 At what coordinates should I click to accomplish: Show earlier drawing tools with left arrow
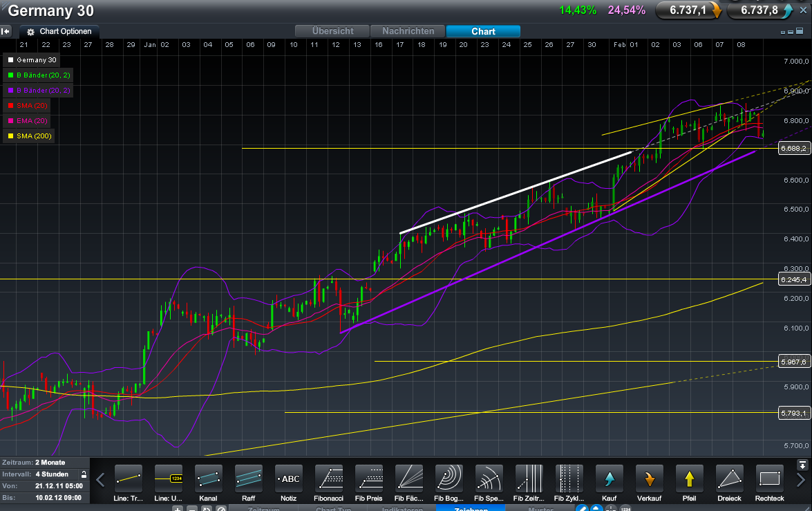point(100,481)
